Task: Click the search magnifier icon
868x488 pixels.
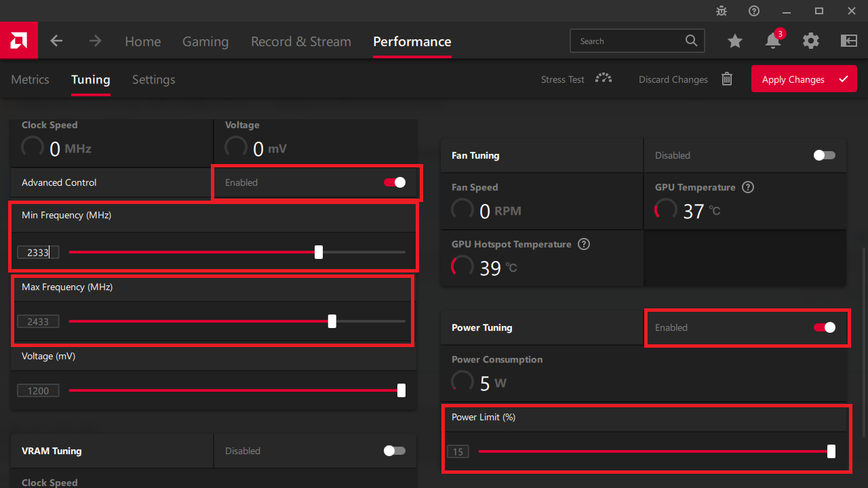Action: (691, 41)
